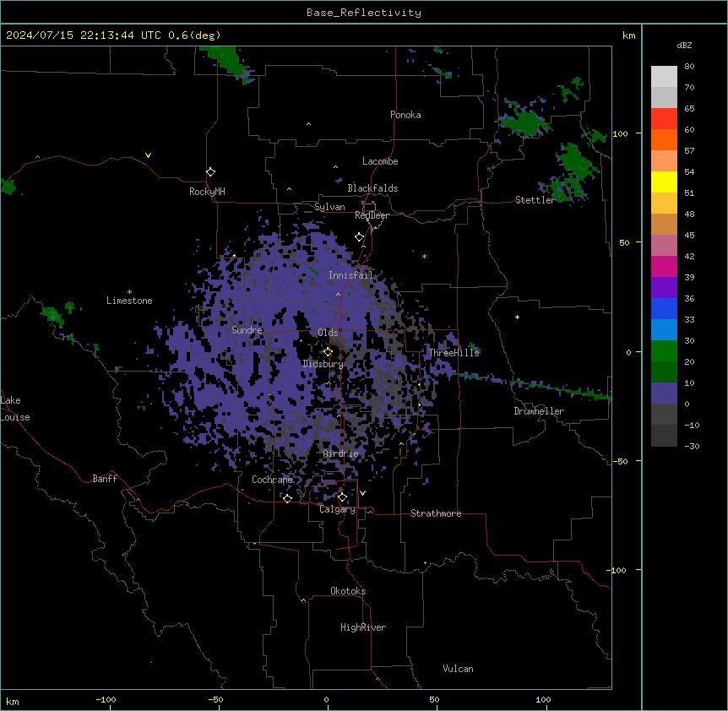Click white caret marker southwest of Ponoka
The height and width of the screenshot is (711, 728).
(308, 124)
